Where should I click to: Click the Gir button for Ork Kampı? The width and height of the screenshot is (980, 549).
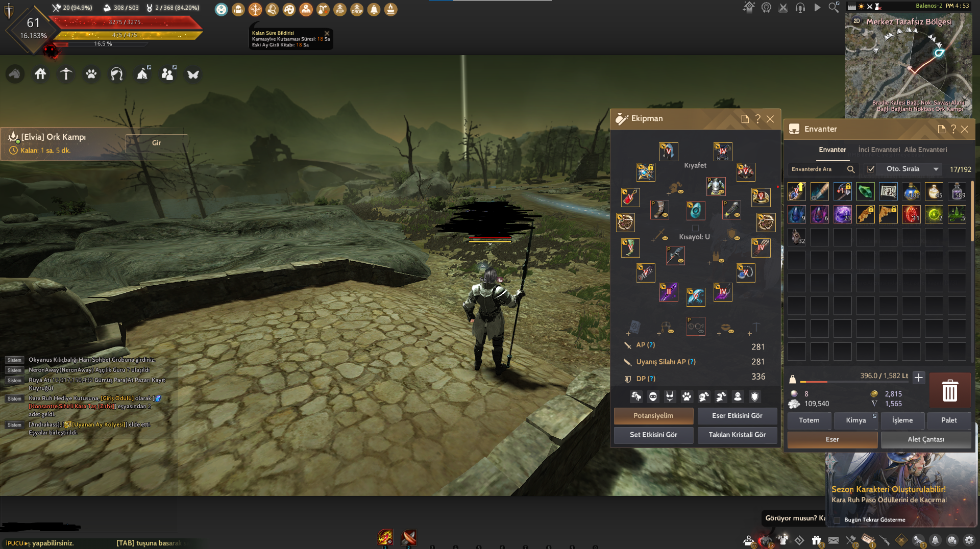click(156, 143)
